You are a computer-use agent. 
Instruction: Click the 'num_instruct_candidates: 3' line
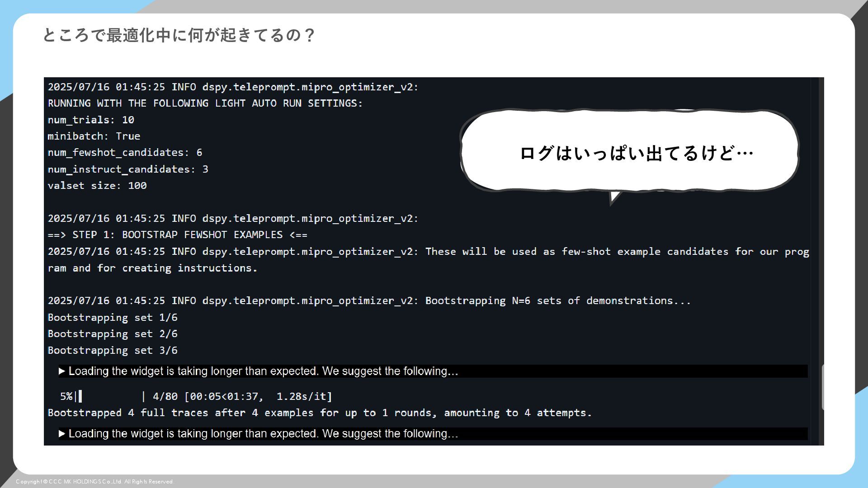[128, 169]
